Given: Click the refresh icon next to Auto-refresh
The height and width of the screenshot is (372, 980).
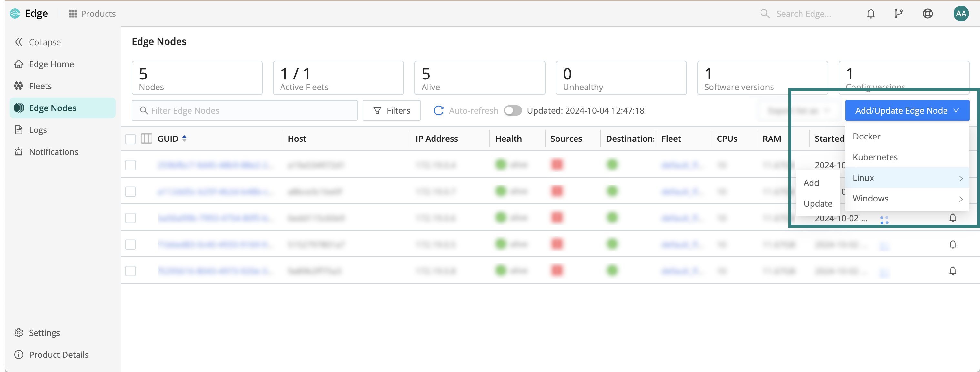Looking at the screenshot, I should (439, 110).
